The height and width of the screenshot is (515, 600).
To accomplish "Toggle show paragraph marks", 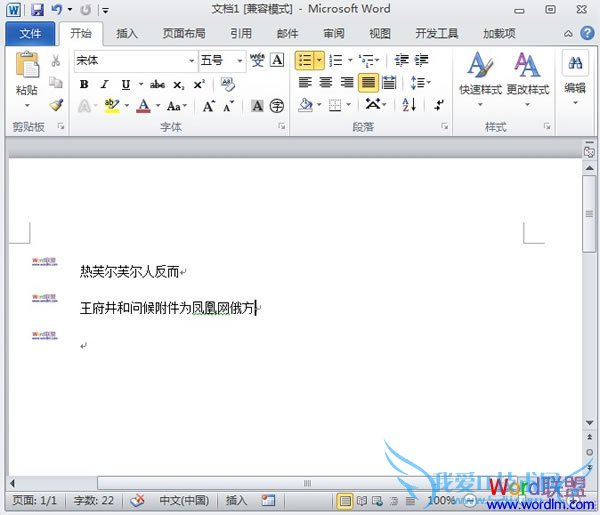I will pyautogui.click(x=439, y=104).
